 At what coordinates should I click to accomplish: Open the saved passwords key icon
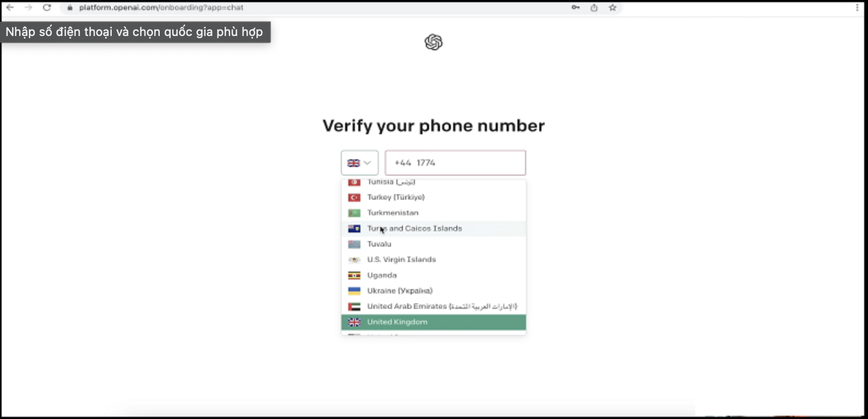click(x=575, y=8)
